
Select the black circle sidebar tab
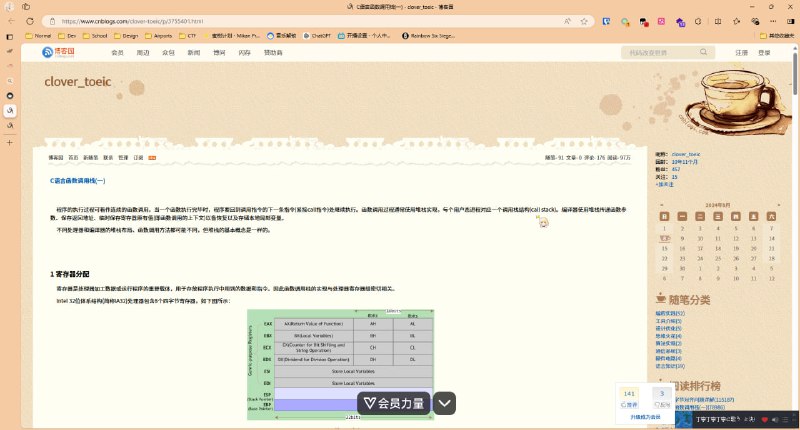pyautogui.click(x=10, y=96)
